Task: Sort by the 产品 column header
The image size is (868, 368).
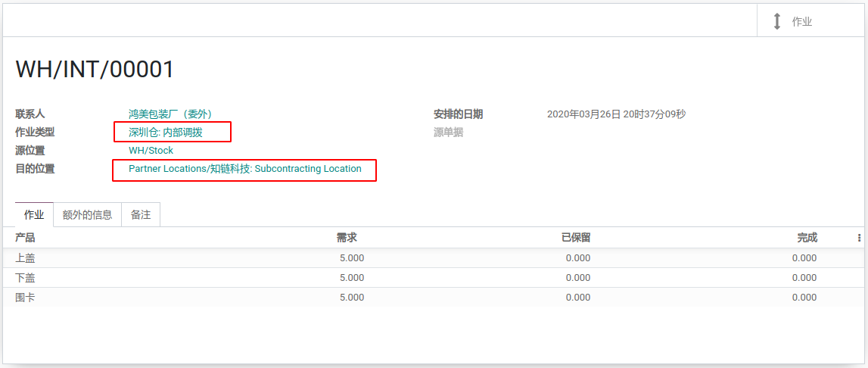Action: pos(25,238)
